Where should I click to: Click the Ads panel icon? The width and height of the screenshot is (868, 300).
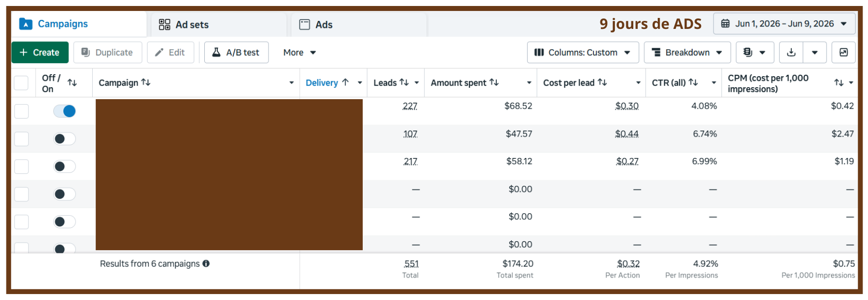click(x=304, y=24)
